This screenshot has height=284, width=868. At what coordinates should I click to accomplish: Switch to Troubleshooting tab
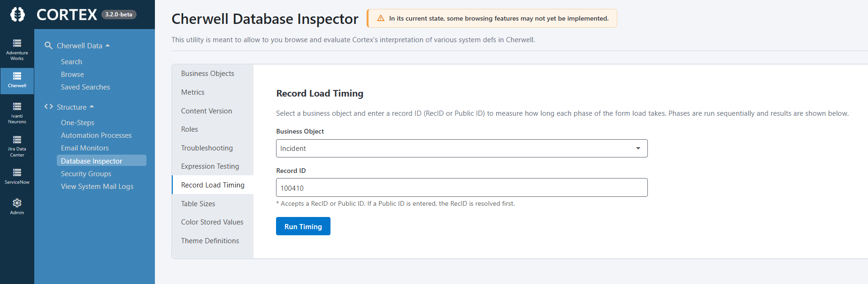[x=213, y=148]
